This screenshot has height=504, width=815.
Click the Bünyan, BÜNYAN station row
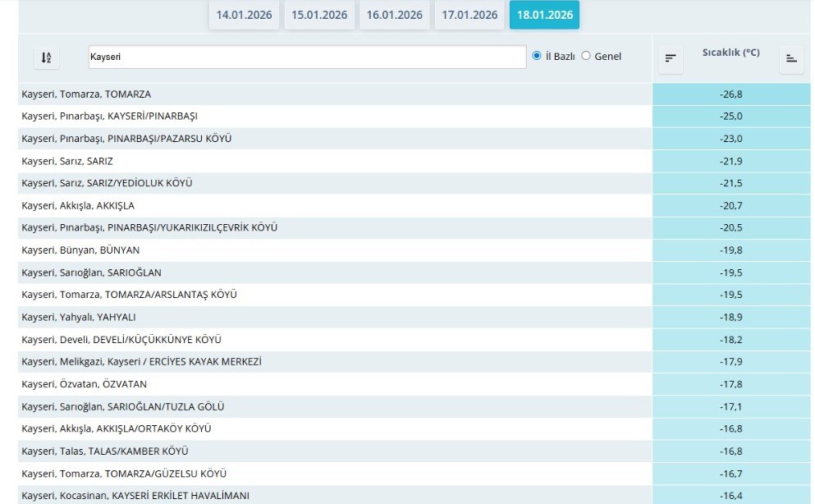point(80,250)
